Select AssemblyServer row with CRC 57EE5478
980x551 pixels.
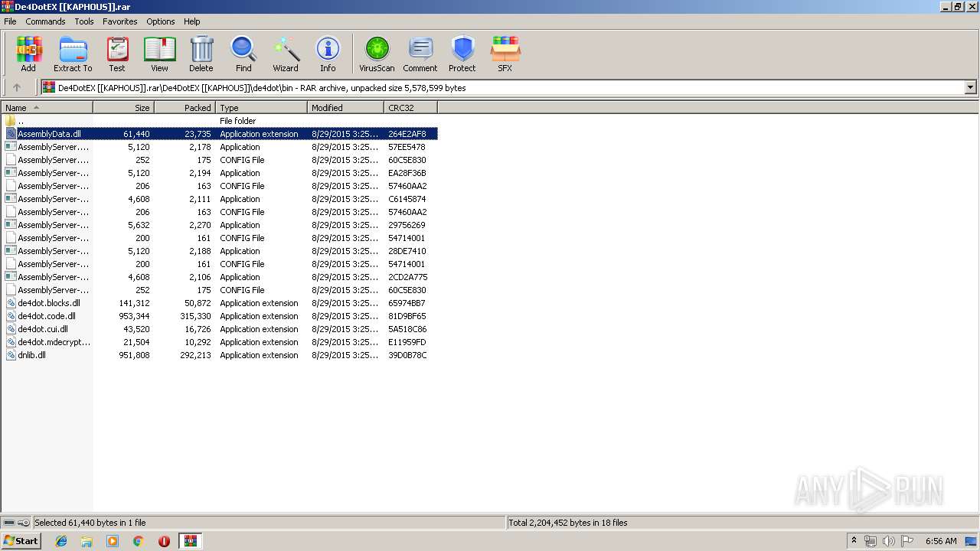[x=220, y=147]
